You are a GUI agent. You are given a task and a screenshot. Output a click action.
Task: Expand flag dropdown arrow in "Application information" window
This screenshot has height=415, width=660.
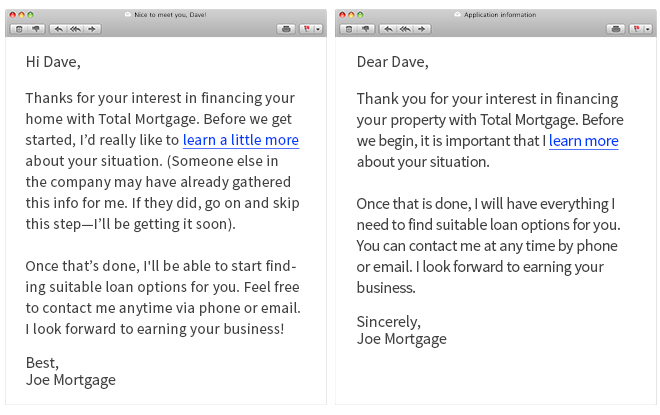coord(648,29)
